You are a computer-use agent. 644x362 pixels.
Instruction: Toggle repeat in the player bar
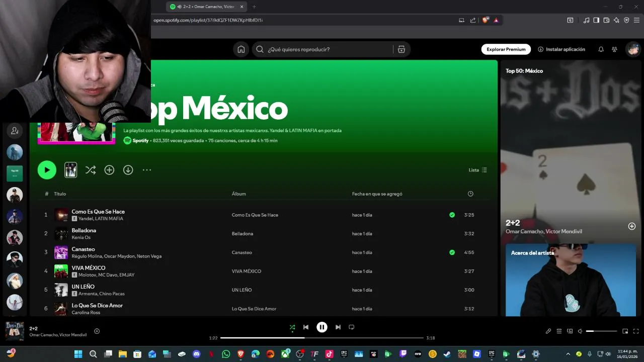pos(352,327)
